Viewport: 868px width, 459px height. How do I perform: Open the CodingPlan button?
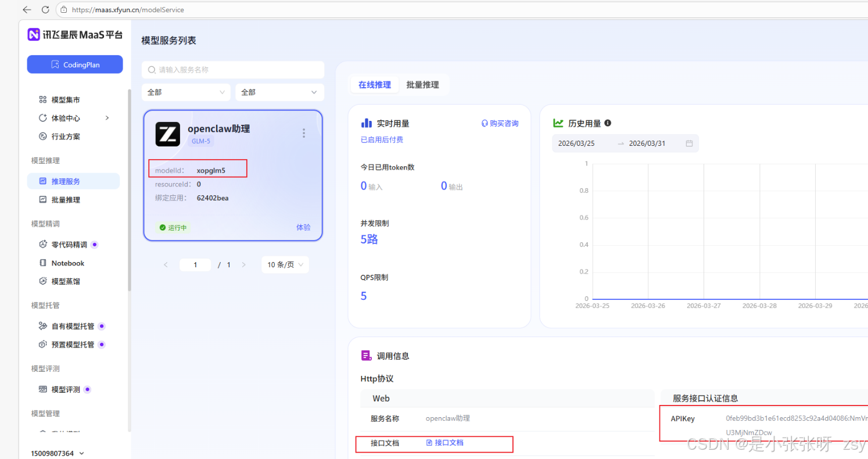pyautogui.click(x=75, y=64)
